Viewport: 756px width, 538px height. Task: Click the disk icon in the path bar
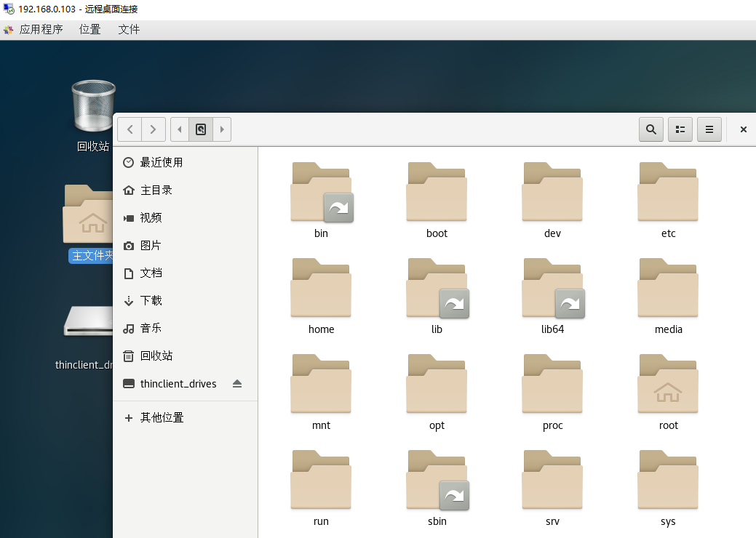pos(201,129)
